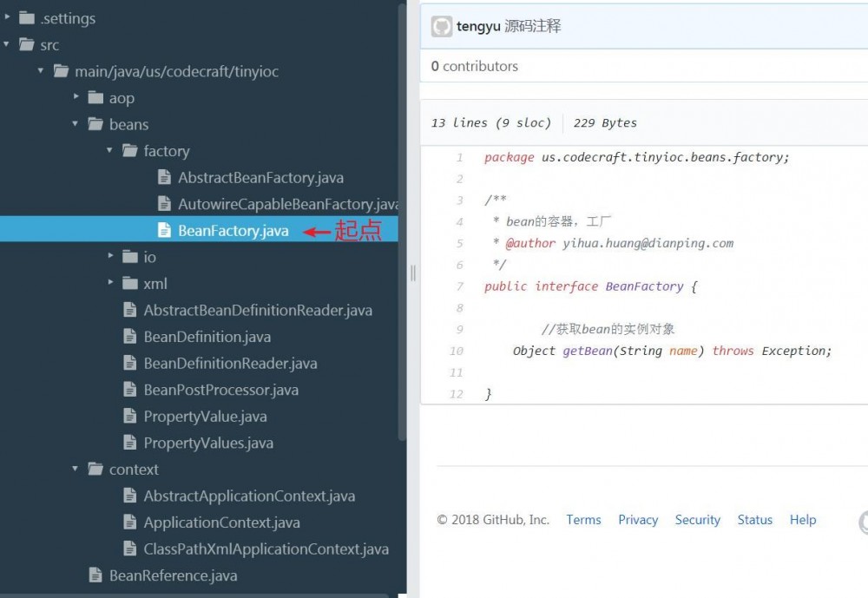The width and height of the screenshot is (868, 598).
Task: Click the xml folder icon
Action: click(x=129, y=283)
